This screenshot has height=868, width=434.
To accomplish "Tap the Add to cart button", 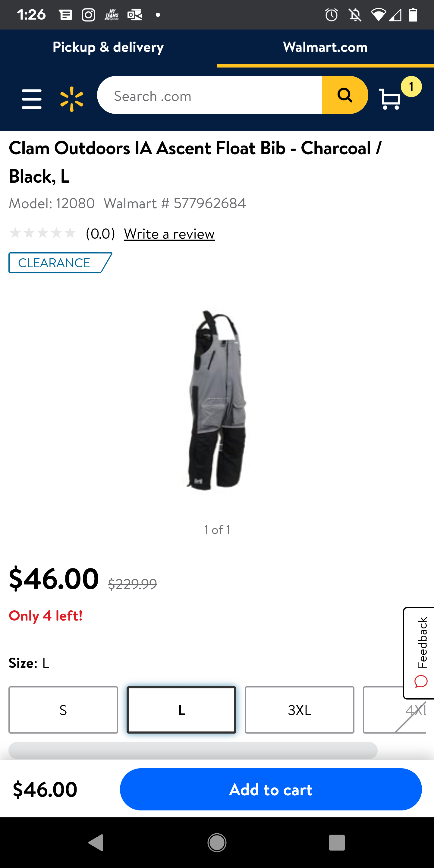I will pos(271,789).
